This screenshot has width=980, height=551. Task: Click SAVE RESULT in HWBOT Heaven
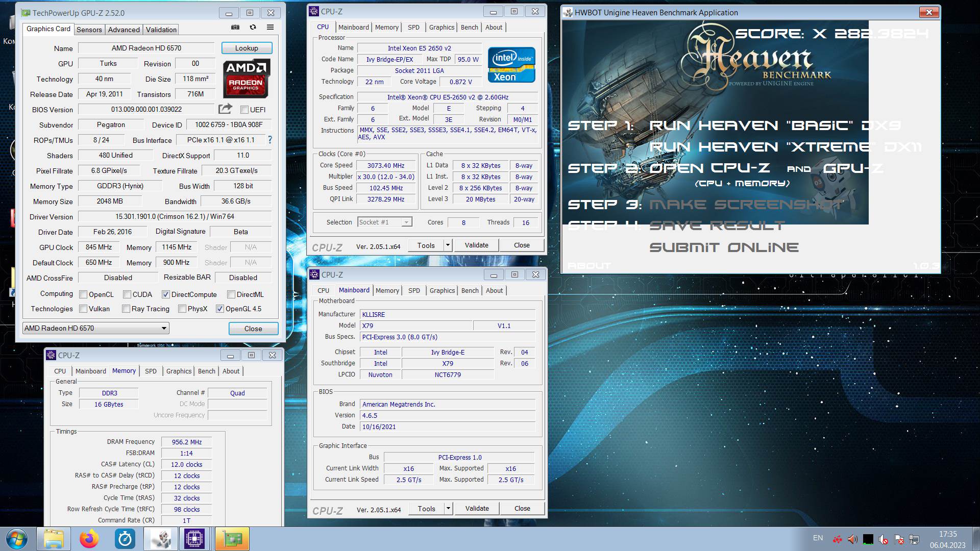coord(717,226)
